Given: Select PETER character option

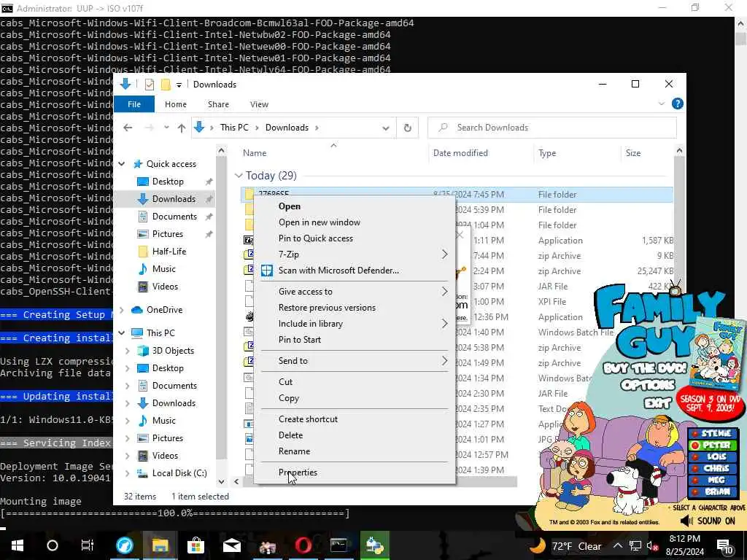Looking at the screenshot, I should point(712,446).
